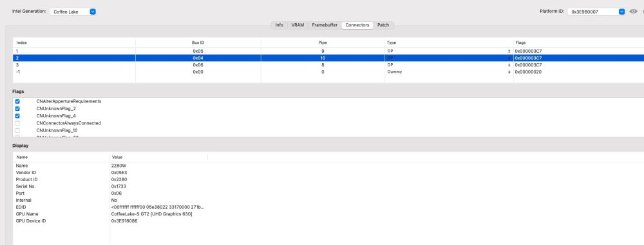This screenshot has height=245, width=644.
Task: Click Pipe cell with value 8
Action: [x=323, y=65]
